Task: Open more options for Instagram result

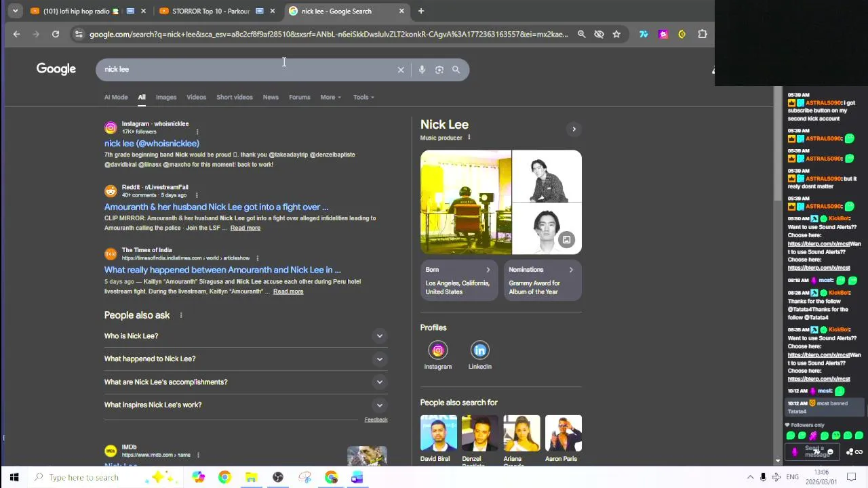Action: (197, 131)
